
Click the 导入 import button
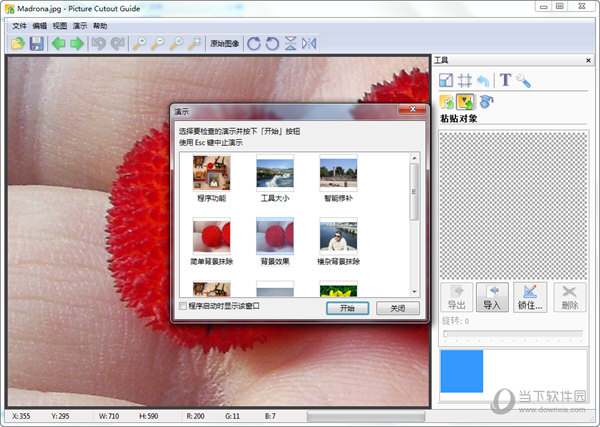[x=492, y=297]
